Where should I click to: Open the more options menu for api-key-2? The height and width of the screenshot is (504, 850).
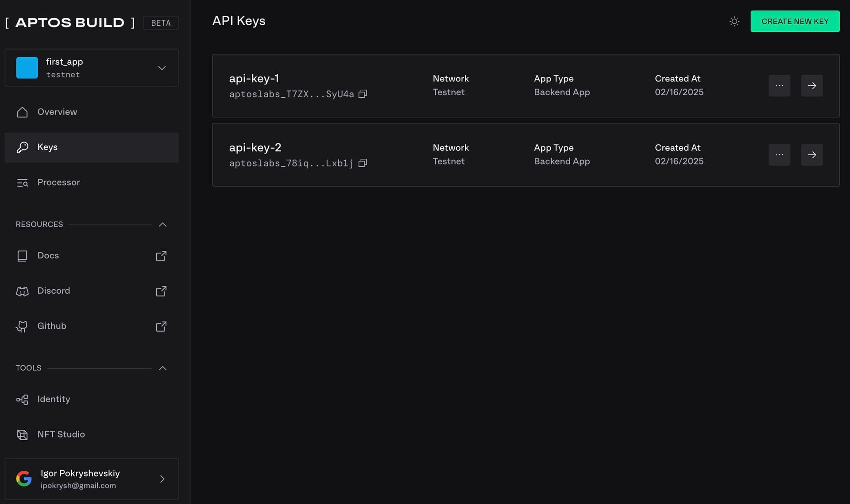(779, 154)
